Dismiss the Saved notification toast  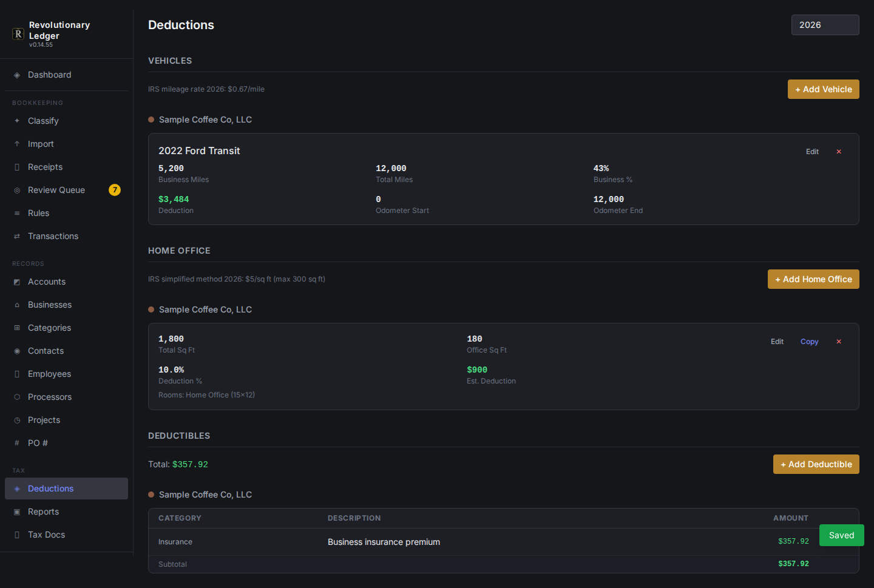click(841, 535)
